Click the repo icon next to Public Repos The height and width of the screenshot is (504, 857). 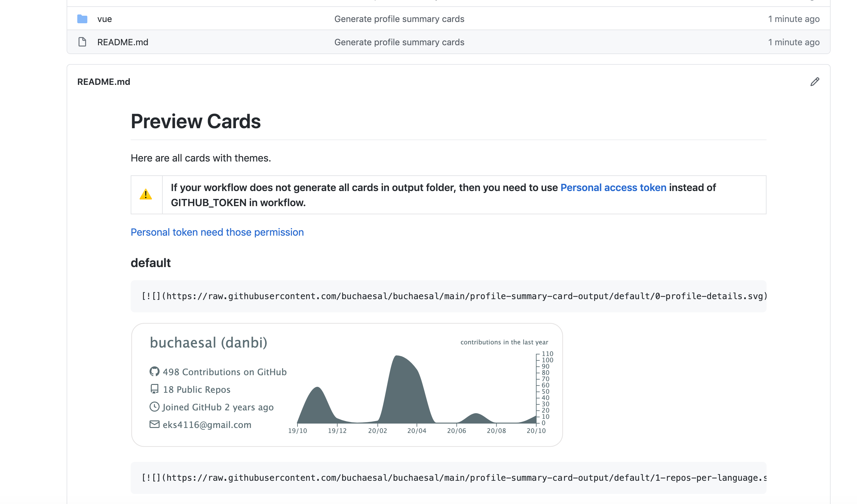point(154,389)
